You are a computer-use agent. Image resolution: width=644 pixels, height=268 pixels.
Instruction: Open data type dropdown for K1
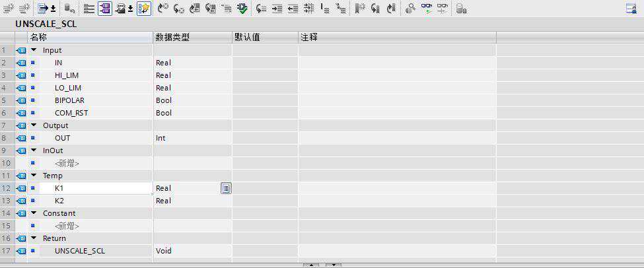[225, 188]
